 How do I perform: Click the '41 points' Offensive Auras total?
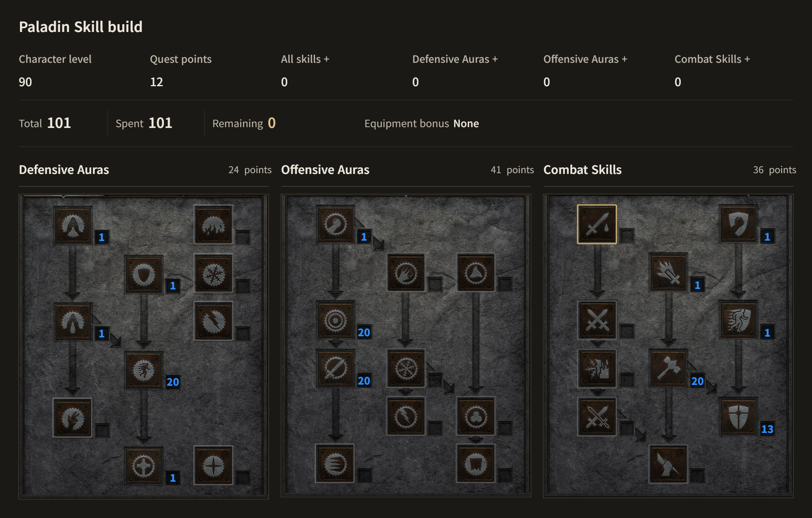tap(512, 170)
